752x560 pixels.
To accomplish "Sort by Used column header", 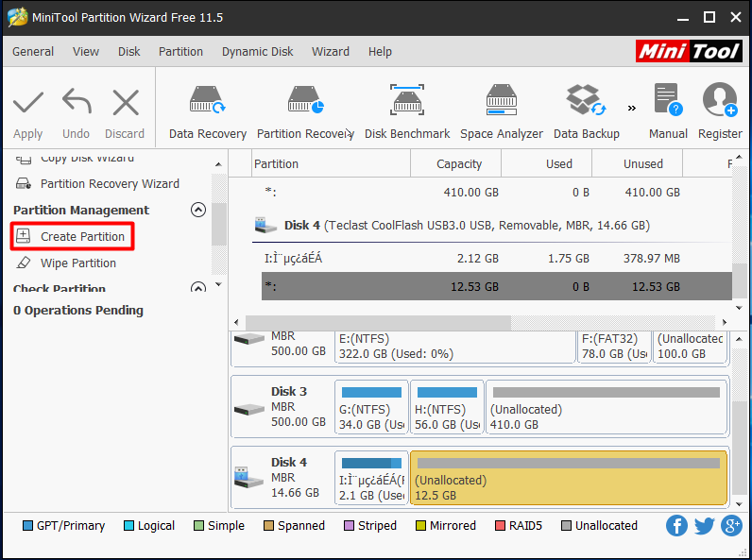I will 546,163.
